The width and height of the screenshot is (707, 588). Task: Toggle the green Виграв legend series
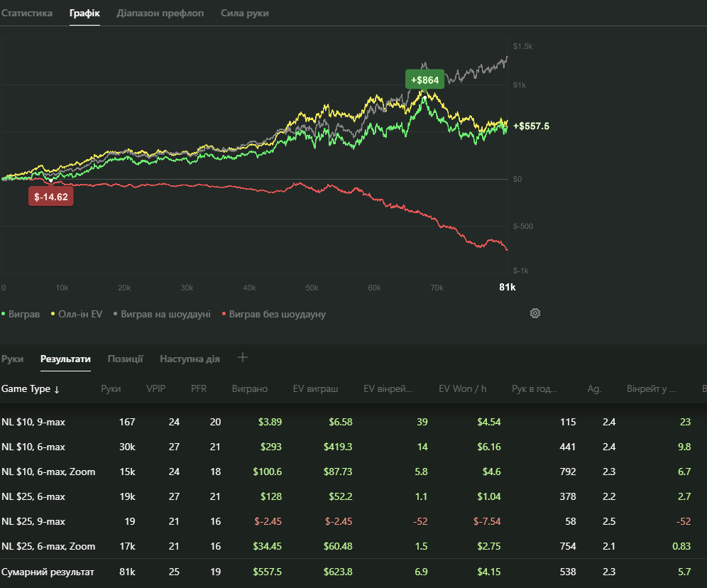[21, 314]
